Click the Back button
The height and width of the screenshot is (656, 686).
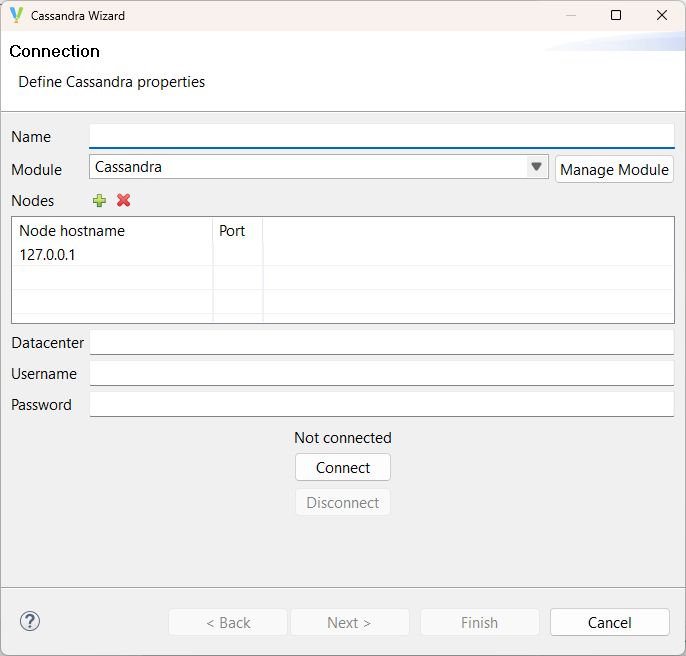tap(228, 622)
